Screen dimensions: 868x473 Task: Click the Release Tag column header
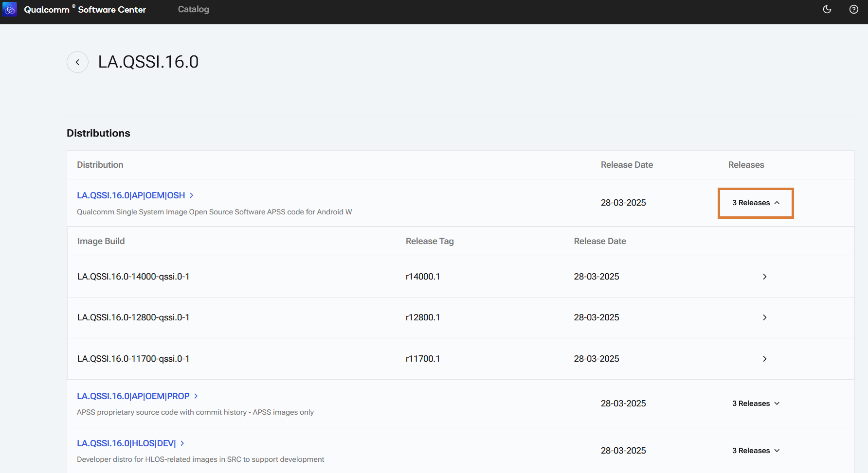click(x=430, y=241)
